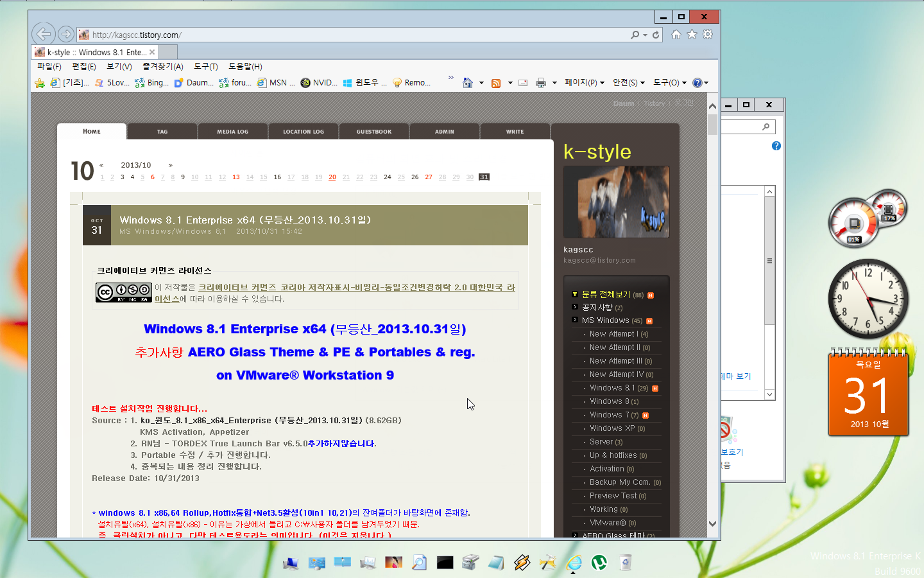Open the Read mail button
Screen dimensions: 924x578
[523, 83]
